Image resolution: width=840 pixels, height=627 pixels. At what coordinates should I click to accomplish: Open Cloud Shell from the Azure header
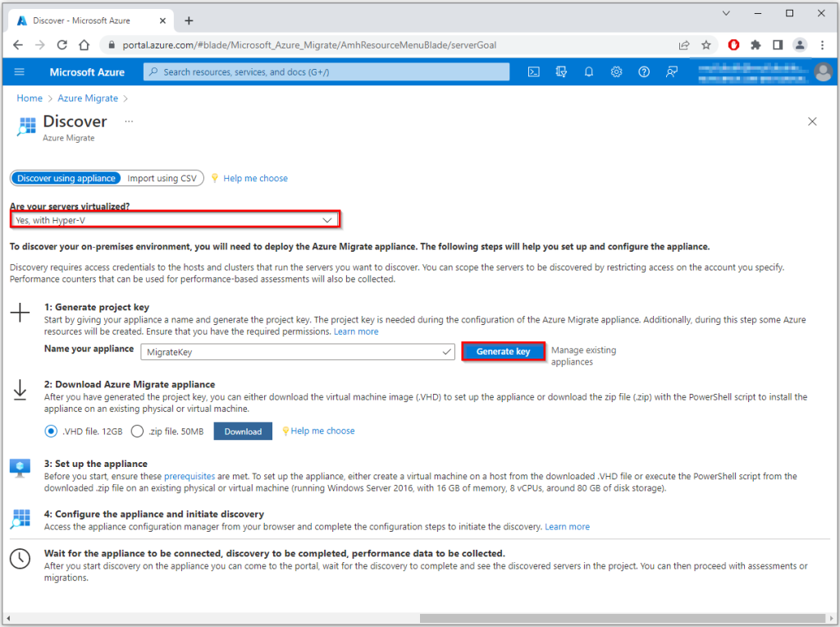point(533,72)
